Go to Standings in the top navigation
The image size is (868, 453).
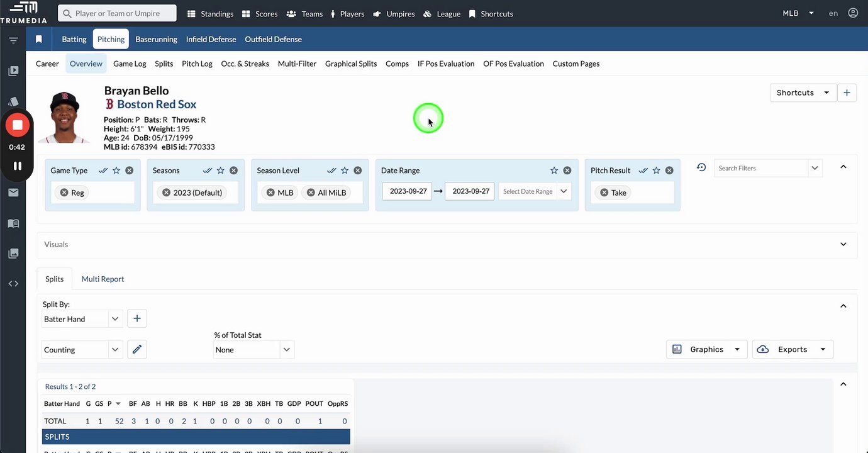pos(211,13)
